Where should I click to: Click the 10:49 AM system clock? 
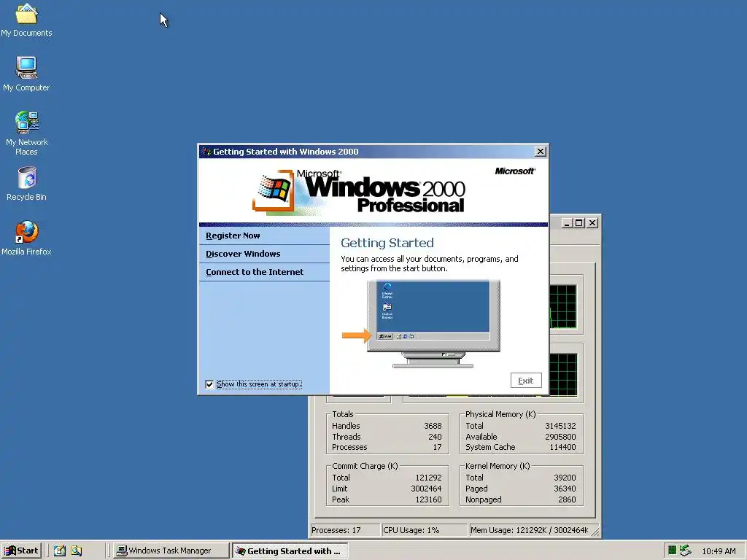pyautogui.click(x=719, y=551)
